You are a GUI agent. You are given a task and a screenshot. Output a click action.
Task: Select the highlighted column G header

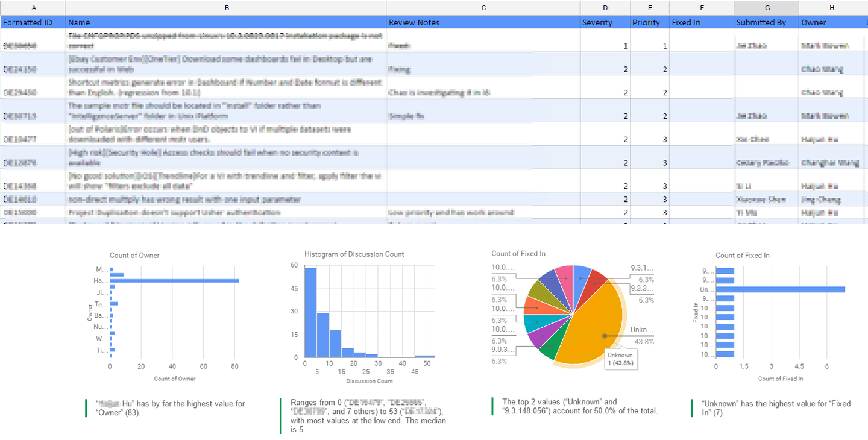click(x=767, y=8)
